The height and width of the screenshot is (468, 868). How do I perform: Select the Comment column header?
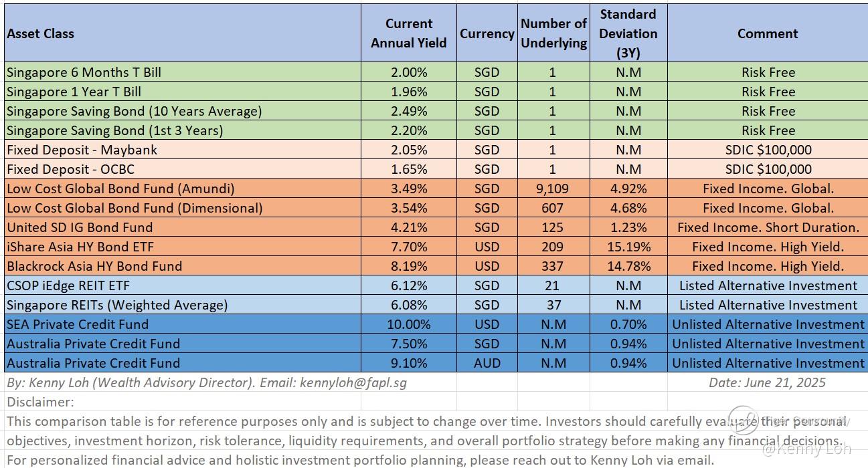coord(768,33)
